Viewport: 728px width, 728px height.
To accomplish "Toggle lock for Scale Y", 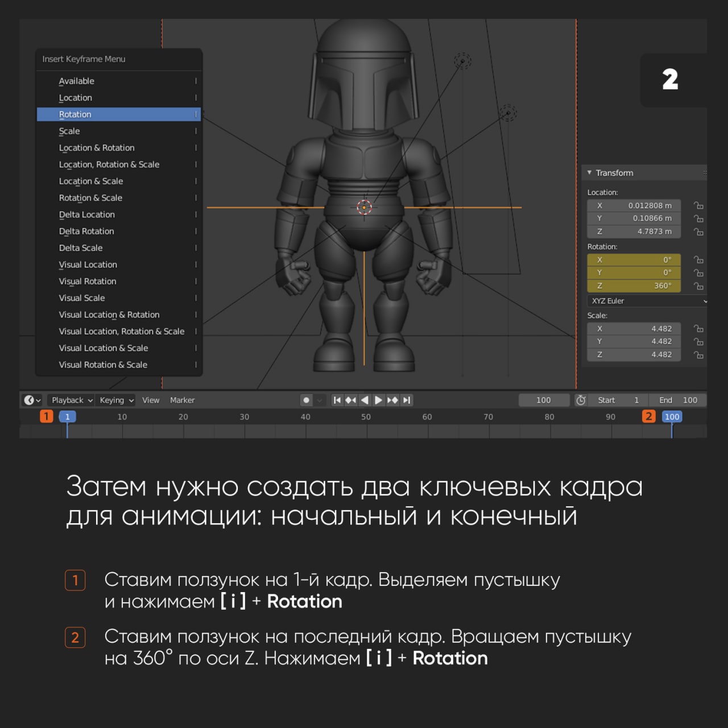I will pos(698,341).
